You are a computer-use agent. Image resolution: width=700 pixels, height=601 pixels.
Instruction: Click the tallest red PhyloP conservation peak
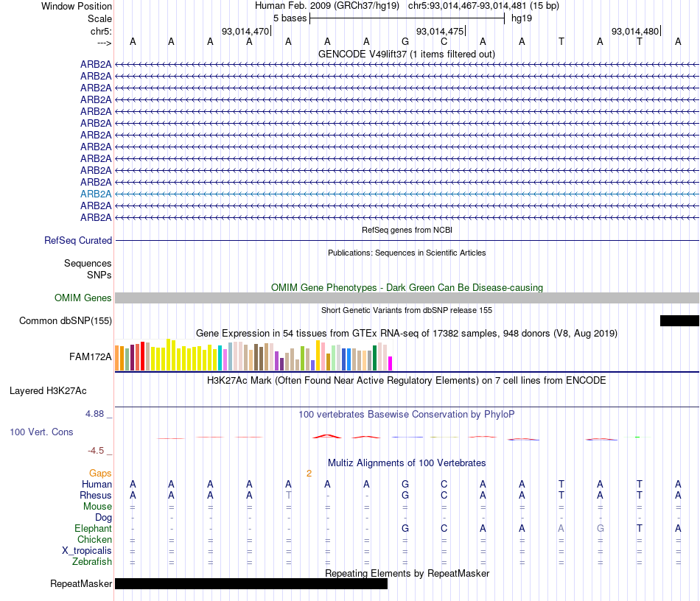click(326, 436)
